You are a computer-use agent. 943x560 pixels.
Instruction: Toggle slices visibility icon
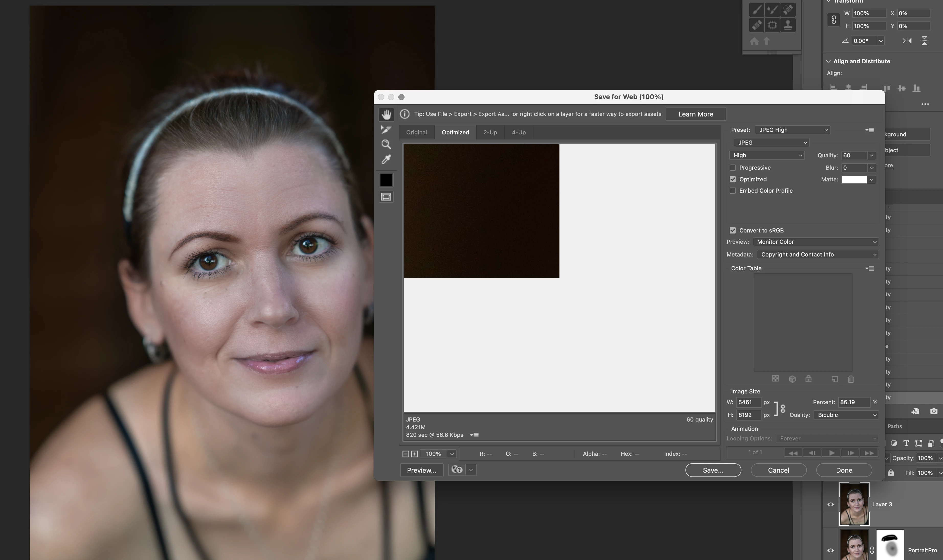386,197
